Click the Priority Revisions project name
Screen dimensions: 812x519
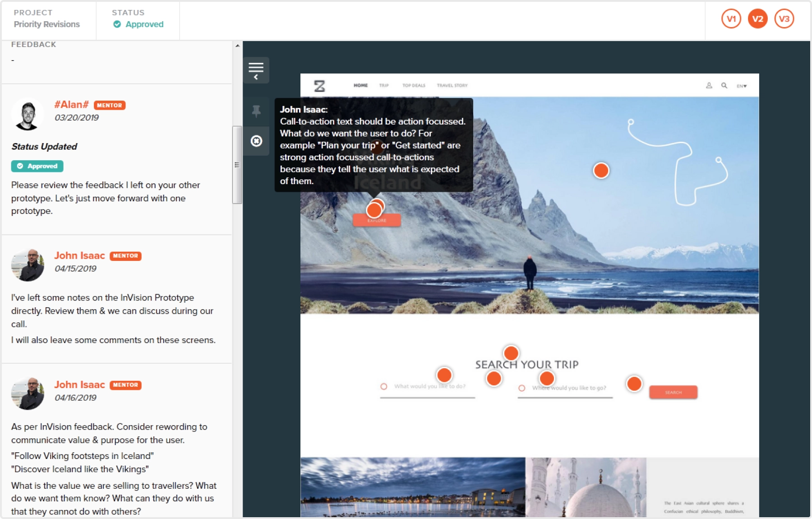[x=47, y=24]
